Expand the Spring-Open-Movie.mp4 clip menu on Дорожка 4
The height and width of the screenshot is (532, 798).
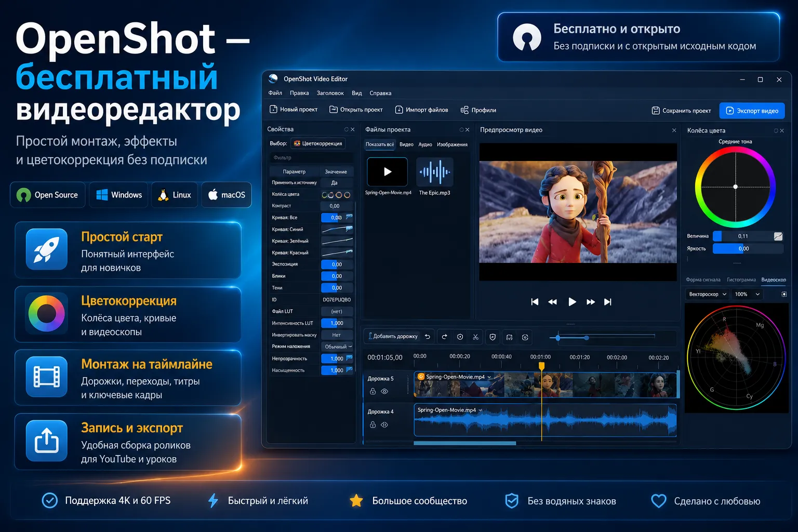(480, 410)
